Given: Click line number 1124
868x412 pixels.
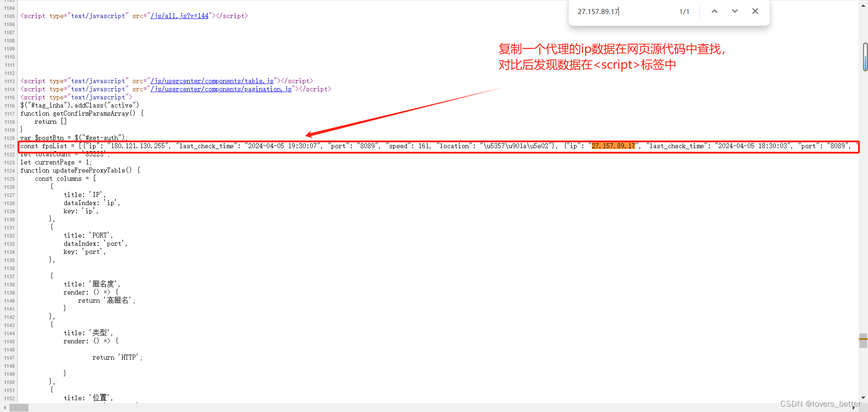Looking at the screenshot, I should click(x=9, y=171).
